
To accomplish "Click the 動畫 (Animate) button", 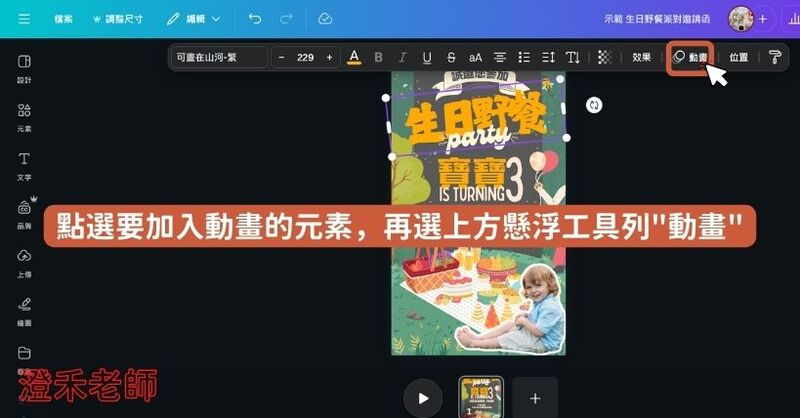I will pos(690,58).
